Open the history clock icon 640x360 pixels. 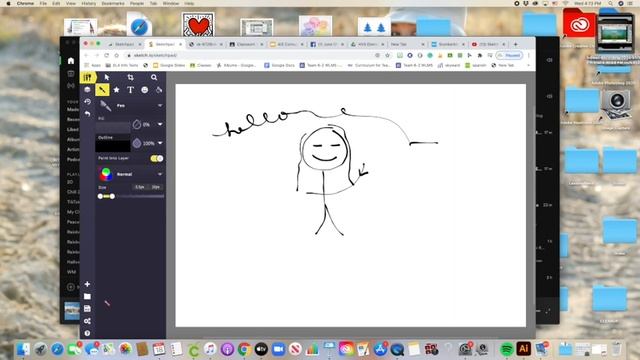[87, 102]
